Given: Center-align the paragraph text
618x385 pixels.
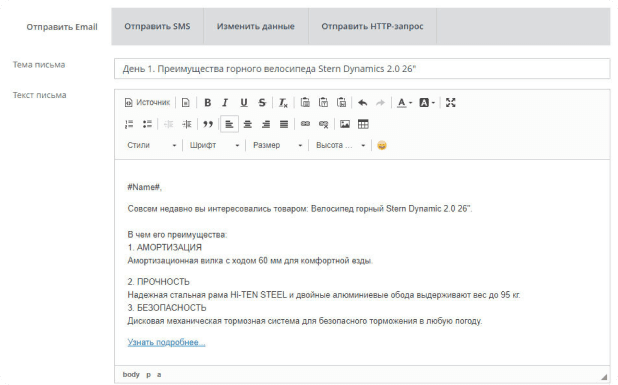Looking at the screenshot, I should pyautogui.click(x=248, y=125).
